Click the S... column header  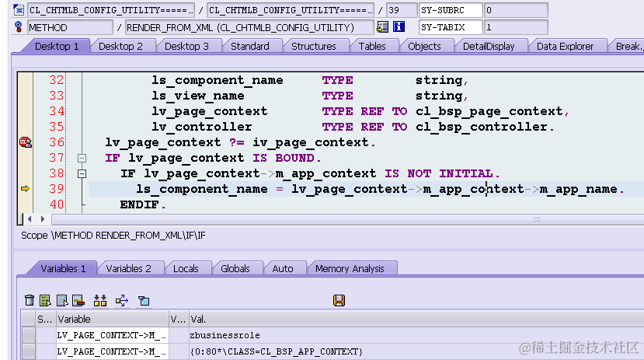[x=45, y=320]
